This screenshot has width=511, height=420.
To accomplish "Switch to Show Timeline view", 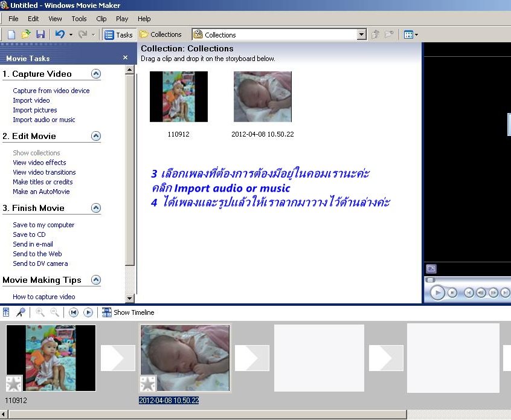I will click(128, 312).
